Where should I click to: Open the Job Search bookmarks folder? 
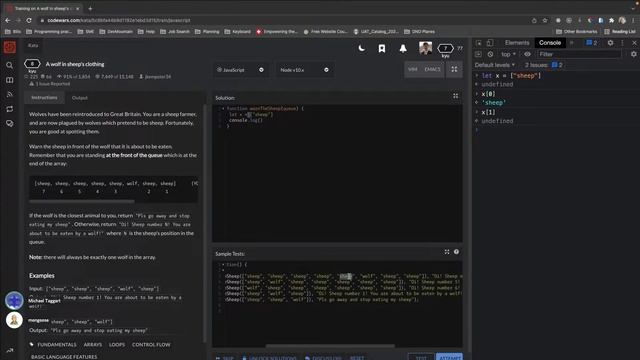click(175, 31)
